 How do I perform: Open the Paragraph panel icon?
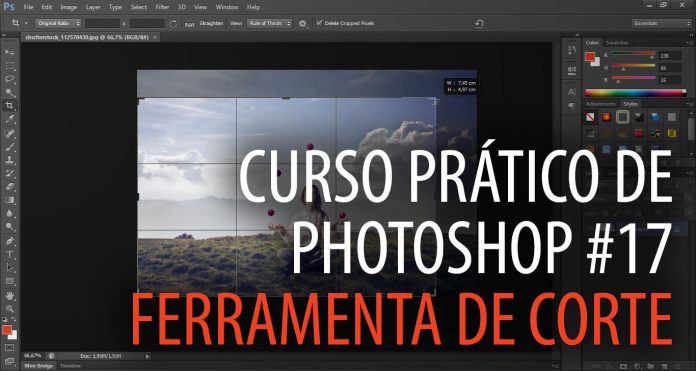point(572,106)
